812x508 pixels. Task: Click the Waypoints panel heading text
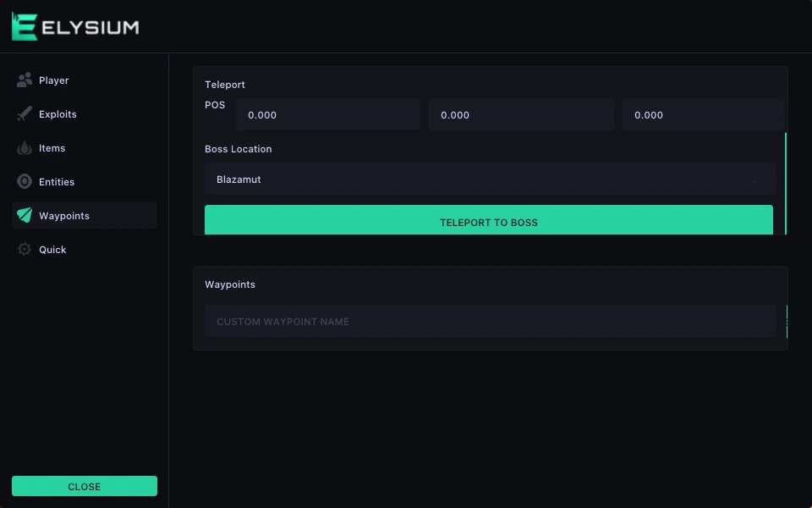[230, 284]
